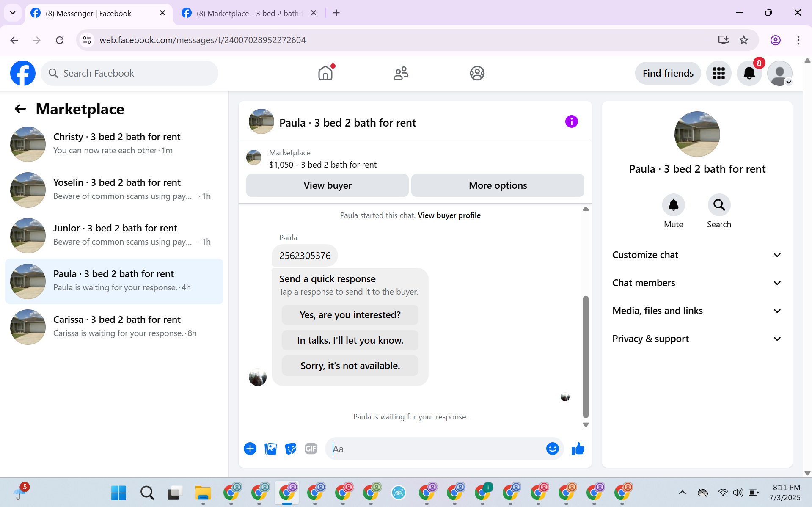Open a new browser tab

tap(336, 13)
